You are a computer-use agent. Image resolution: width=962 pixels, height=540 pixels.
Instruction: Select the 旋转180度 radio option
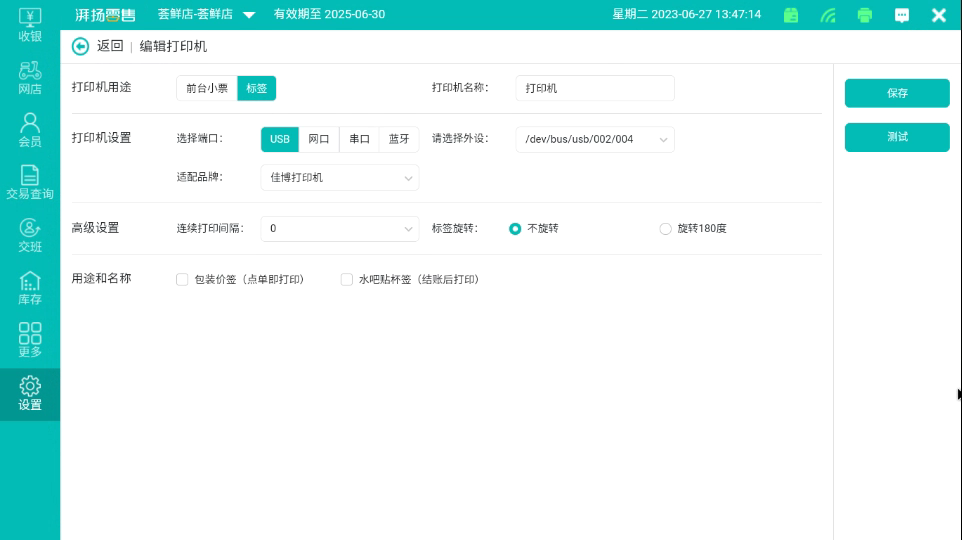[665, 229]
